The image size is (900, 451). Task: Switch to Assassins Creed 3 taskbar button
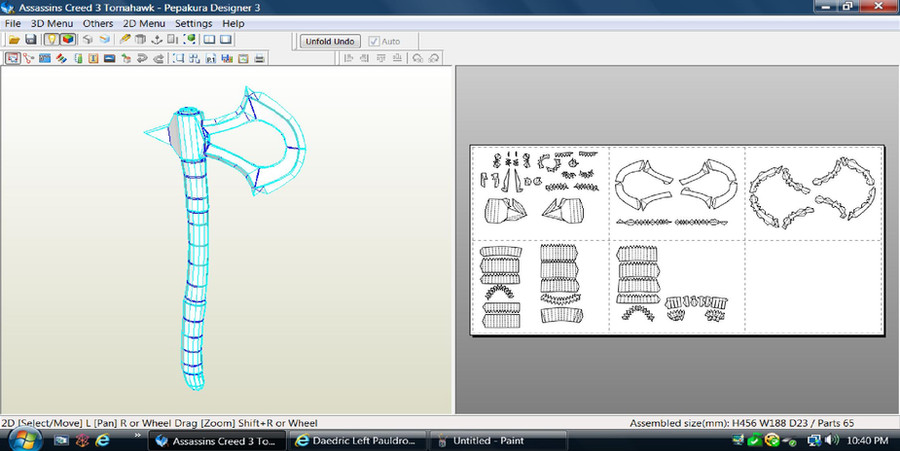[218, 441]
